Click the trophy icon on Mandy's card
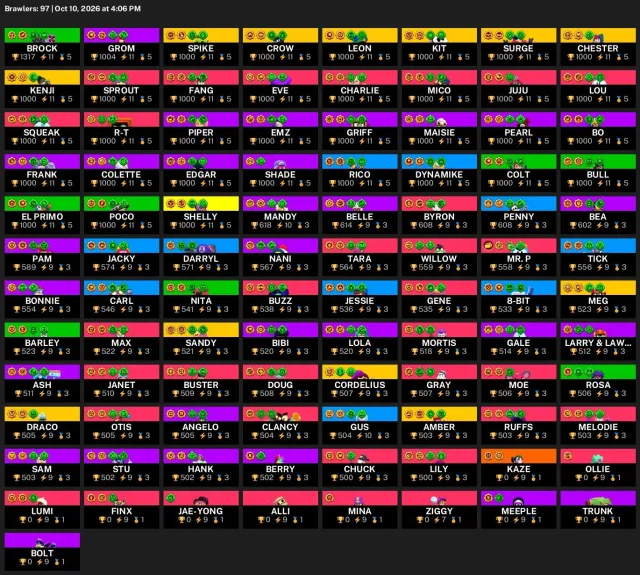 point(255,225)
